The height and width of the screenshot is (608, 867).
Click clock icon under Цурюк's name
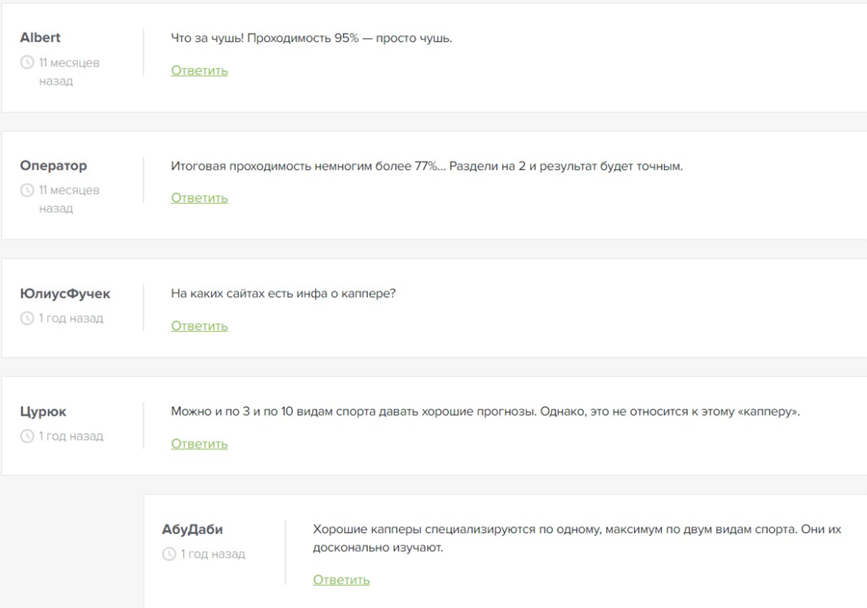click(x=27, y=437)
